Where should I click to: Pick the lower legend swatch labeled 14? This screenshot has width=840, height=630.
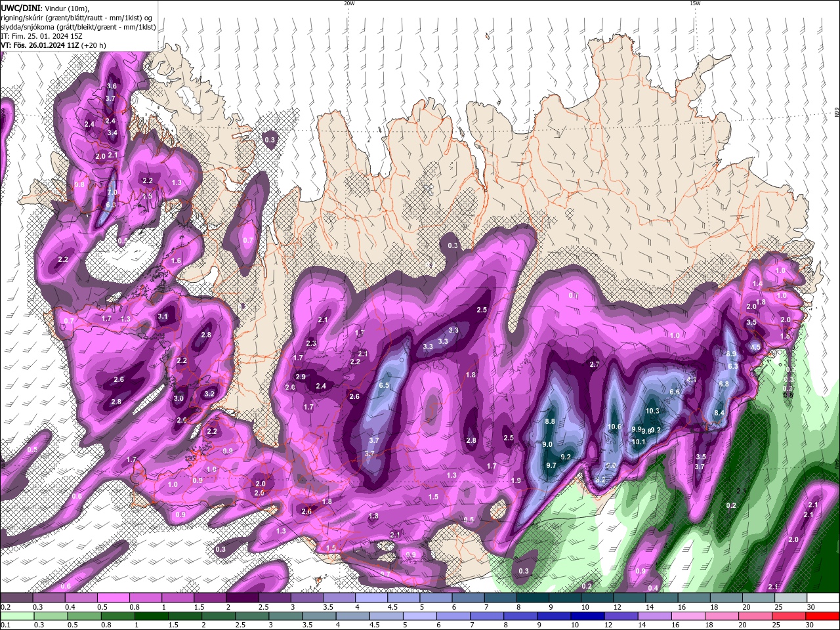coord(654,616)
